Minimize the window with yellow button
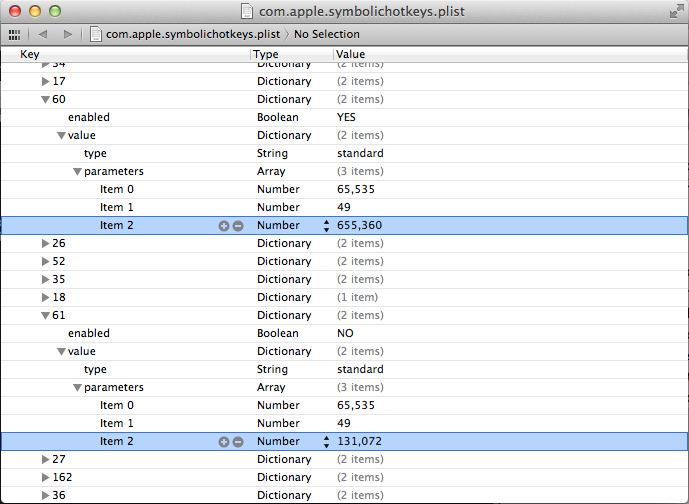Screen dimensions: 689x504 (35, 11)
